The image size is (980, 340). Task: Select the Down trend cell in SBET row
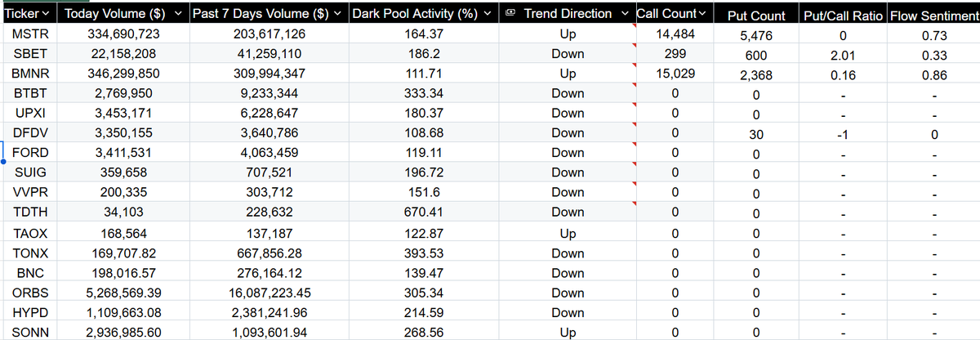[x=568, y=54]
